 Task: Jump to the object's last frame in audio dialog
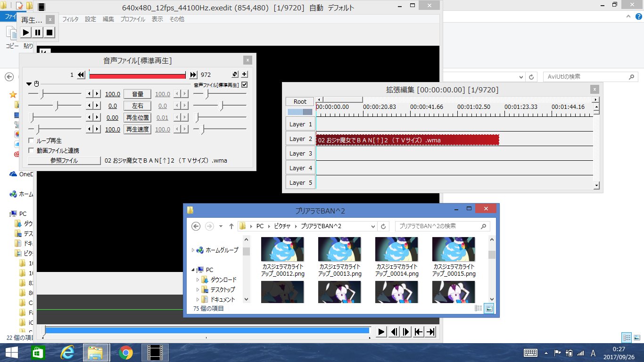193,74
